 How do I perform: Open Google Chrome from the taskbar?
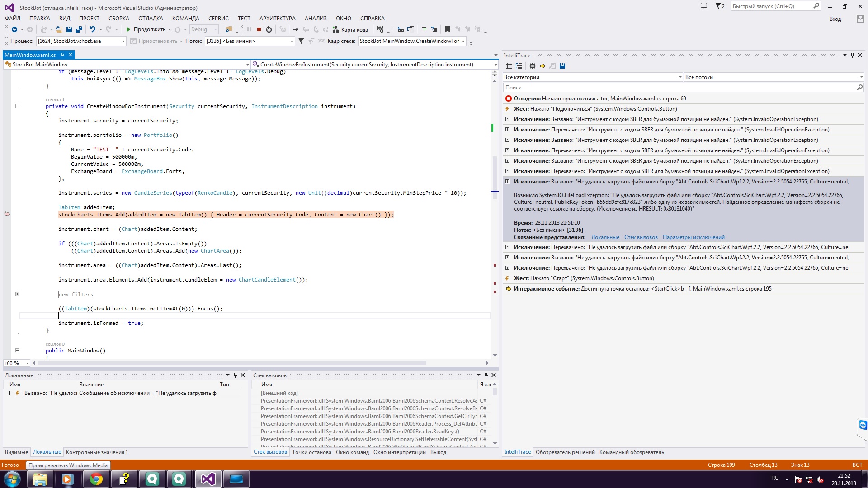click(x=96, y=479)
